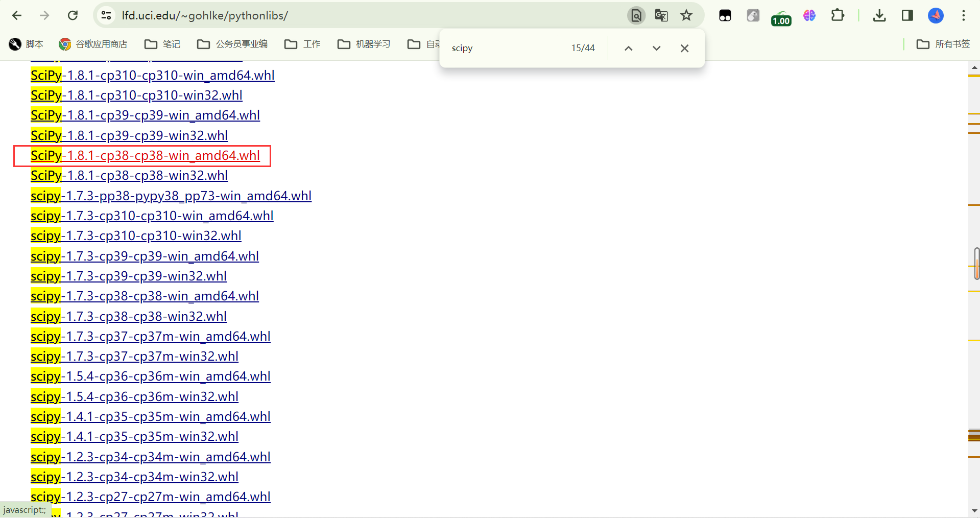The width and height of the screenshot is (980, 518).
Task: Open the 所有书签 folder
Action: 943,44
